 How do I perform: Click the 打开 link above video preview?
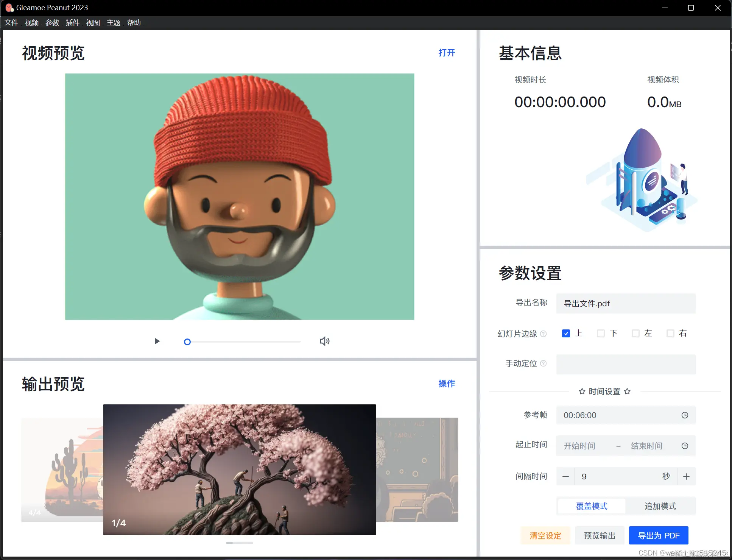click(447, 53)
